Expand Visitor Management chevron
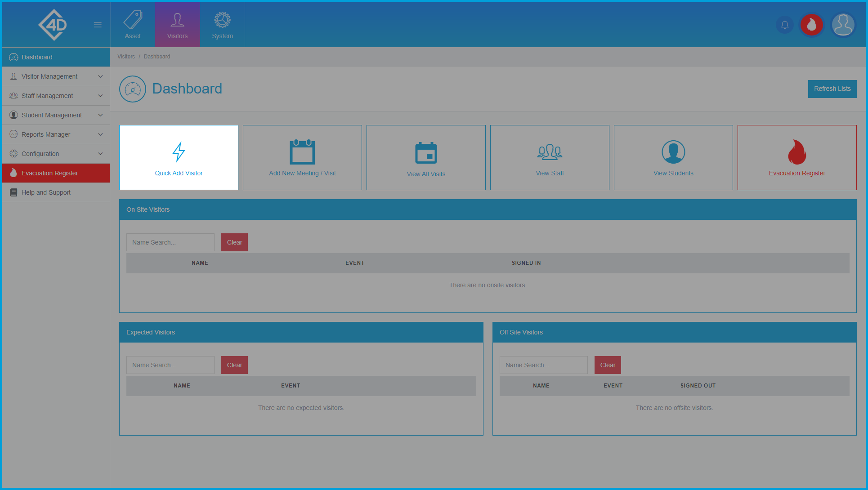The width and height of the screenshot is (868, 490). pyautogui.click(x=100, y=76)
